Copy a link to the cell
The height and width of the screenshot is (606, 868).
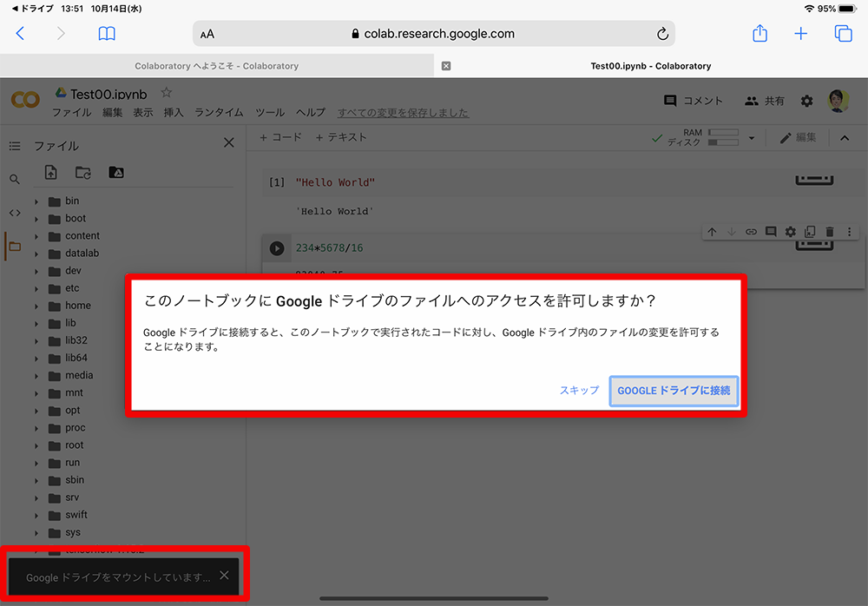click(x=752, y=232)
